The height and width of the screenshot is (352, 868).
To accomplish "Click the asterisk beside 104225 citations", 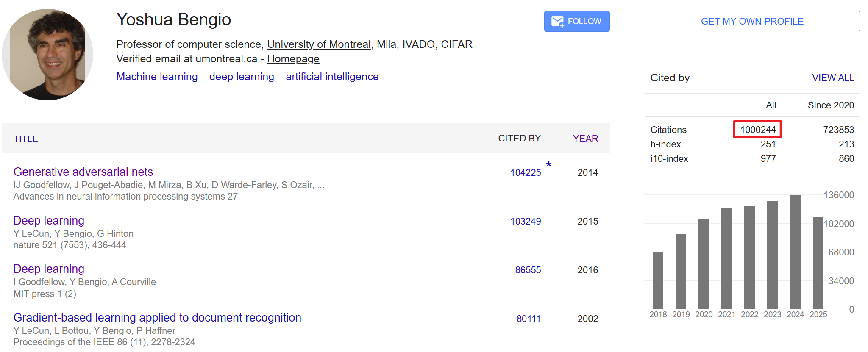I will click(548, 165).
